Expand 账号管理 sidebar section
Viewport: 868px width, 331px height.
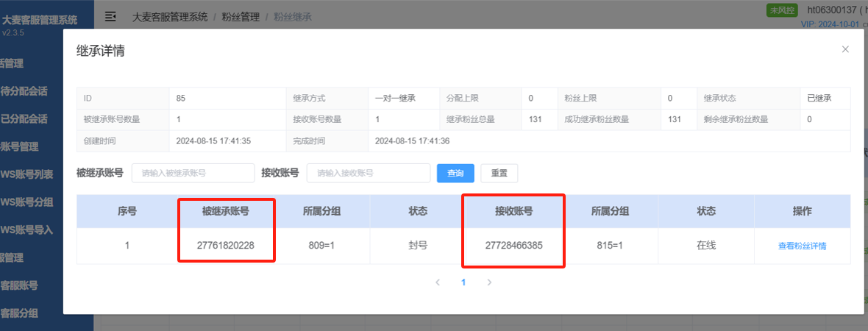19,146
